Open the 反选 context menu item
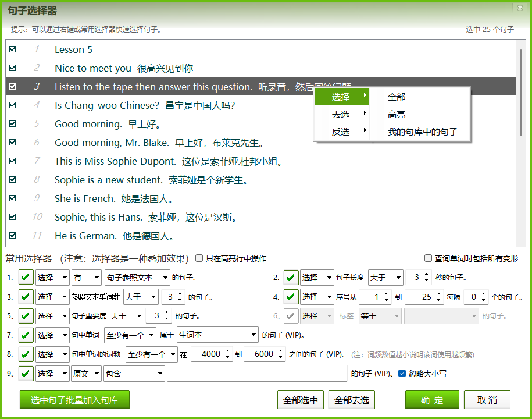 (x=341, y=132)
